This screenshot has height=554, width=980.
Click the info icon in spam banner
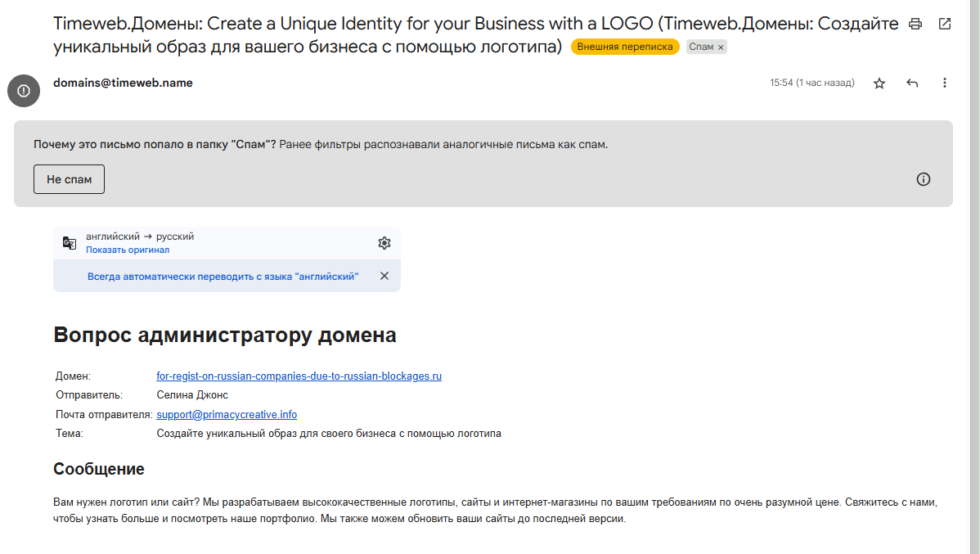point(923,179)
